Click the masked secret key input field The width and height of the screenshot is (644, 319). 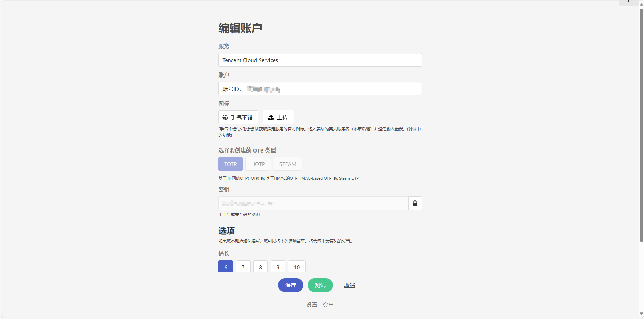coord(313,203)
